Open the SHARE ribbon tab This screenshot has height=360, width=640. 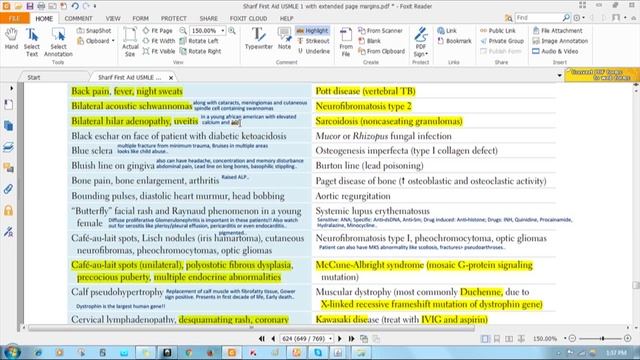(209, 18)
